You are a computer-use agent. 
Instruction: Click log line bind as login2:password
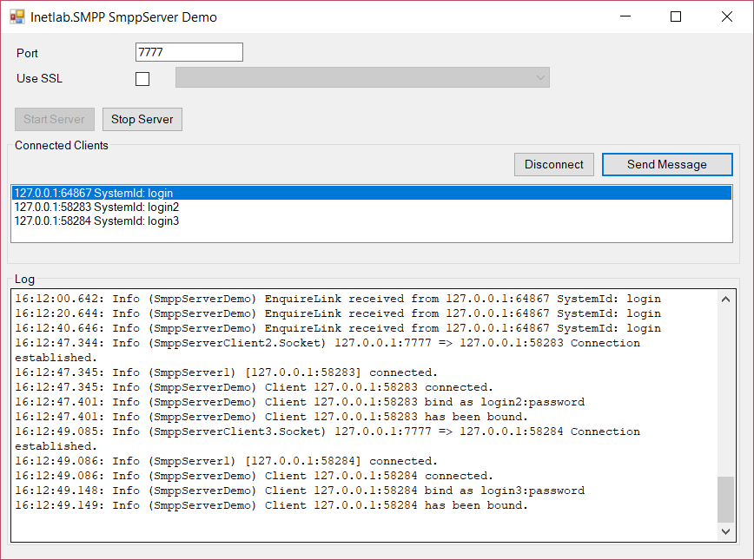click(x=300, y=402)
